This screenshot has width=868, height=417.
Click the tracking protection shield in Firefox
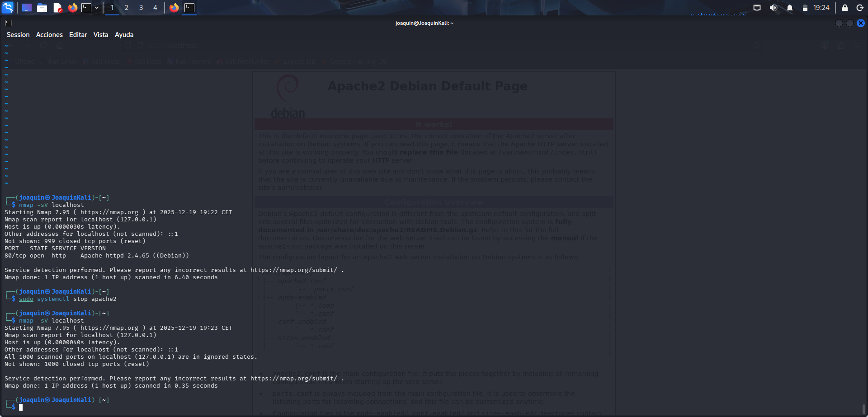(x=129, y=45)
